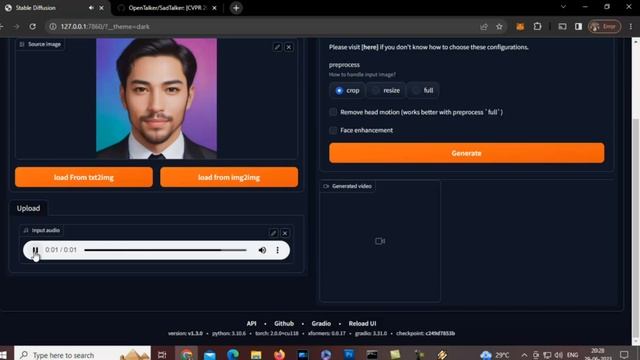The height and width of the screenshot is (360, 640).
Task: Show hidden system tray icons
Action: (524, 355)
